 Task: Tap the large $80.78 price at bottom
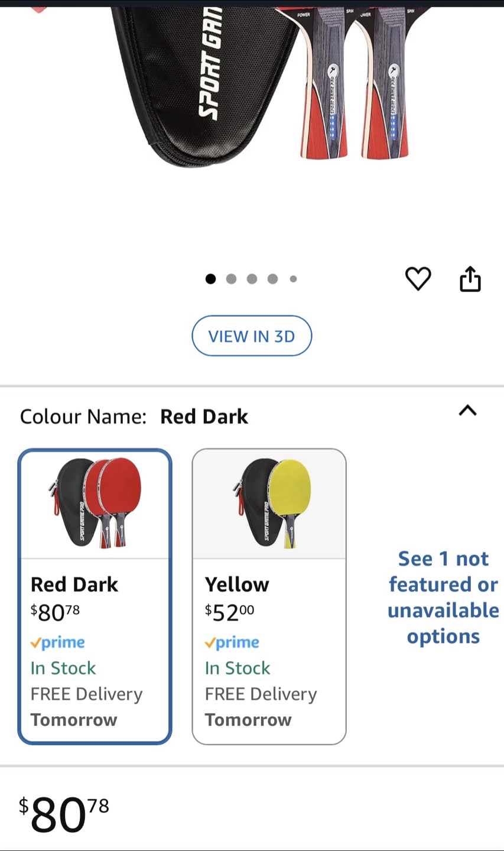(64, 813)
